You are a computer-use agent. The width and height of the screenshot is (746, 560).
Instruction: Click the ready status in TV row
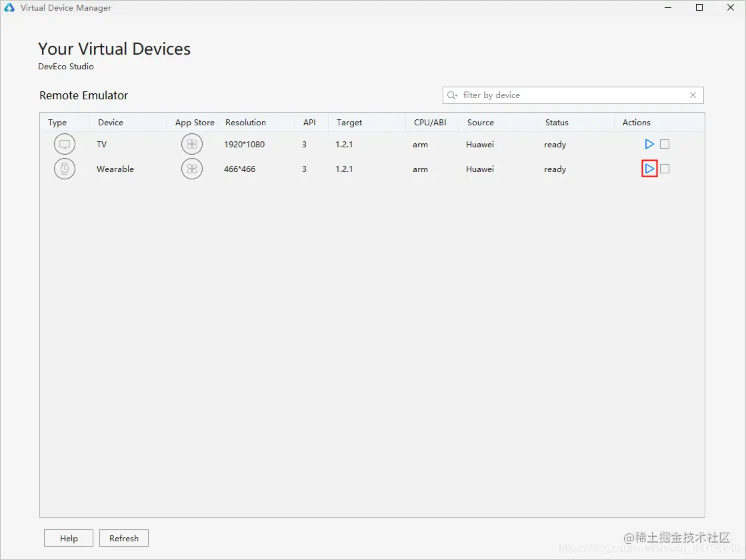[x=555, y=145]
